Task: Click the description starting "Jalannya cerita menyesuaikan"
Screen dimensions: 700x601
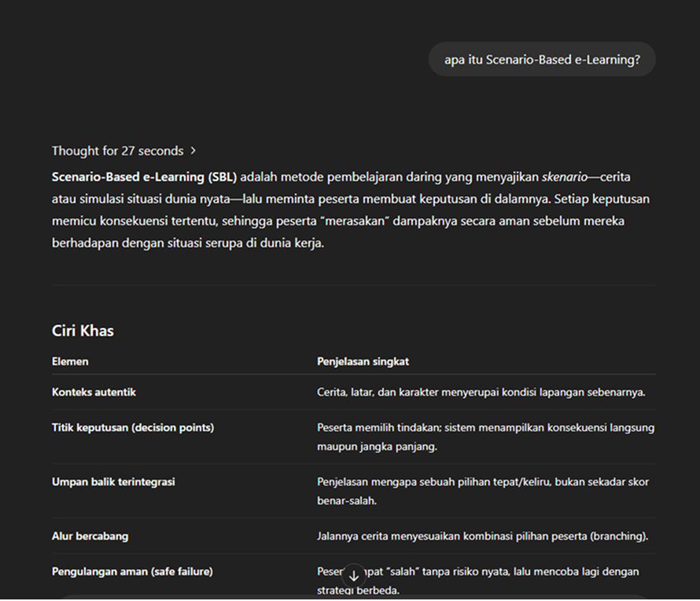Action: (x=482, y=536)
